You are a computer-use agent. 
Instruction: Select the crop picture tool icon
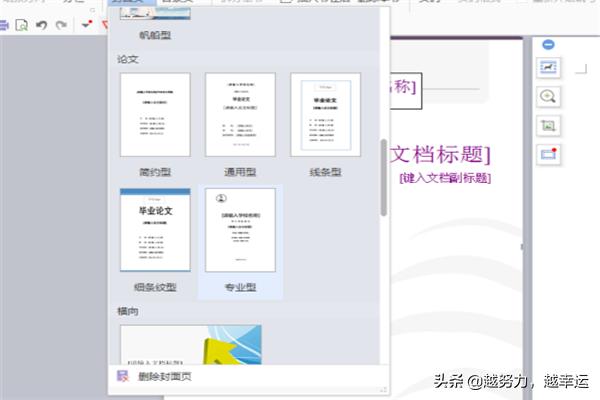pyautogui.click(x=548, y=125)
